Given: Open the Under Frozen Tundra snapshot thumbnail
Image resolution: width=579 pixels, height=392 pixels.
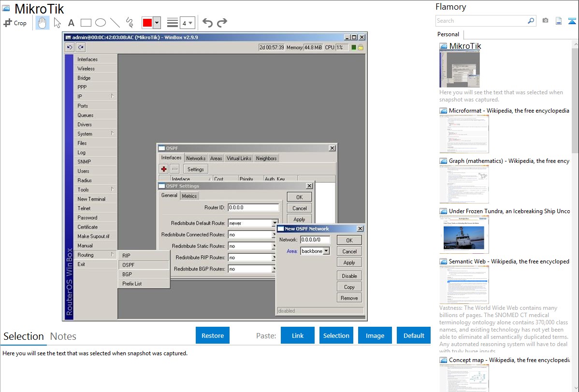Looking at the screenshot, I should pyautogui.click(x=464, y=234).
